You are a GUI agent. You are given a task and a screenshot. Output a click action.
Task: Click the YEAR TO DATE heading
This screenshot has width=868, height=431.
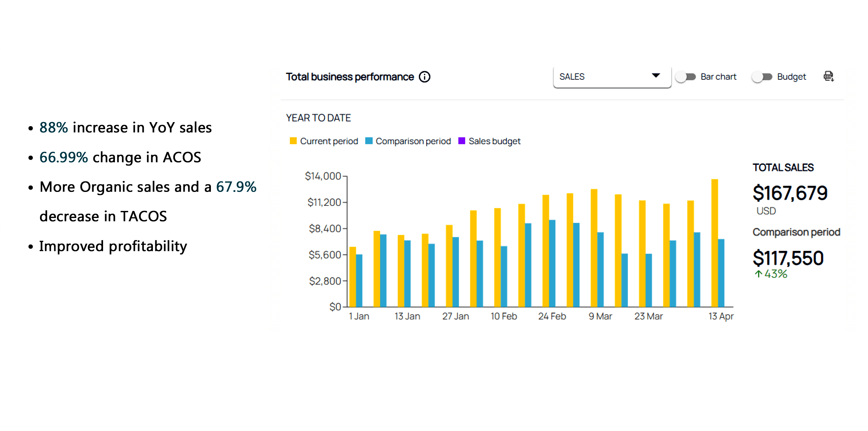318,118
